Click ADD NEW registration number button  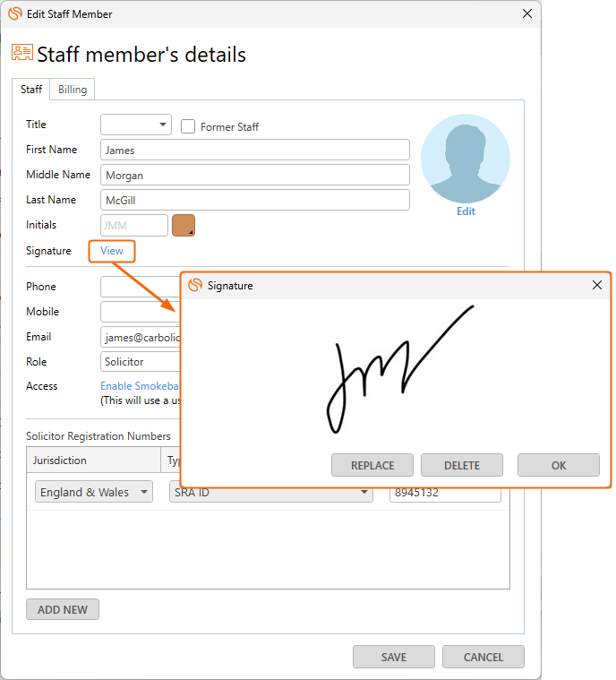point(63,609)
